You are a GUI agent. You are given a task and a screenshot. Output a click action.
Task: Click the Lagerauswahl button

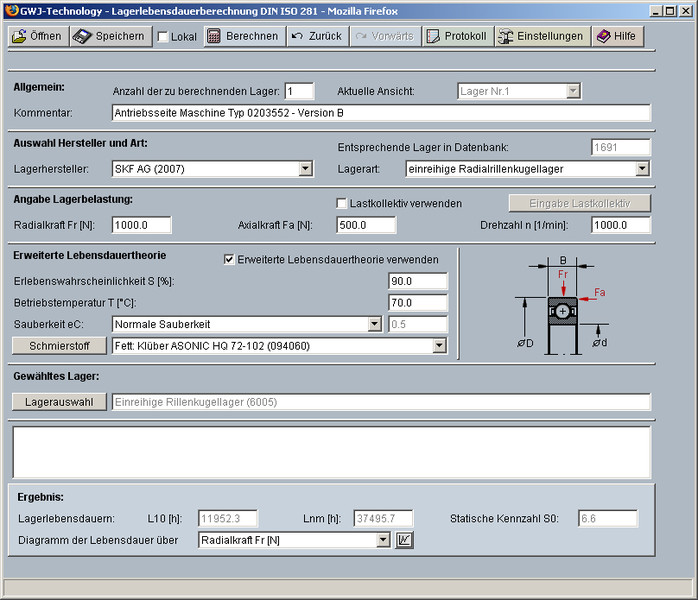coord(59,402)
